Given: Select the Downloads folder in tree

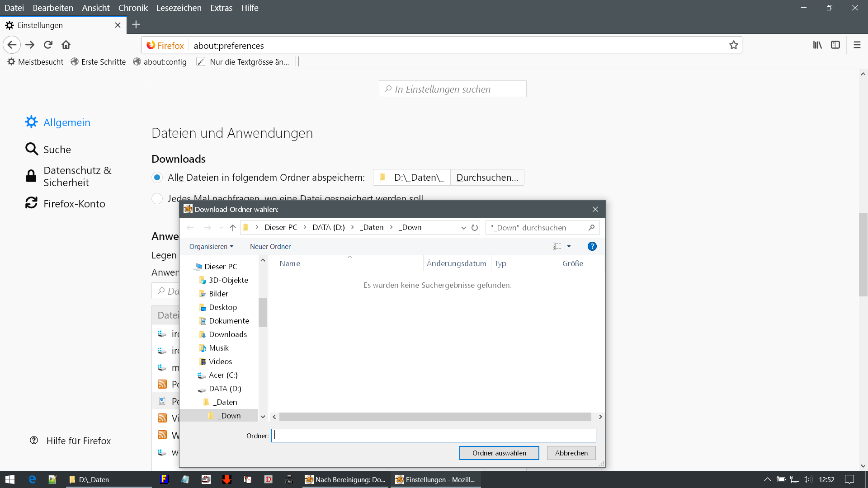Looking at the screenshot, I should coord(227,334).
